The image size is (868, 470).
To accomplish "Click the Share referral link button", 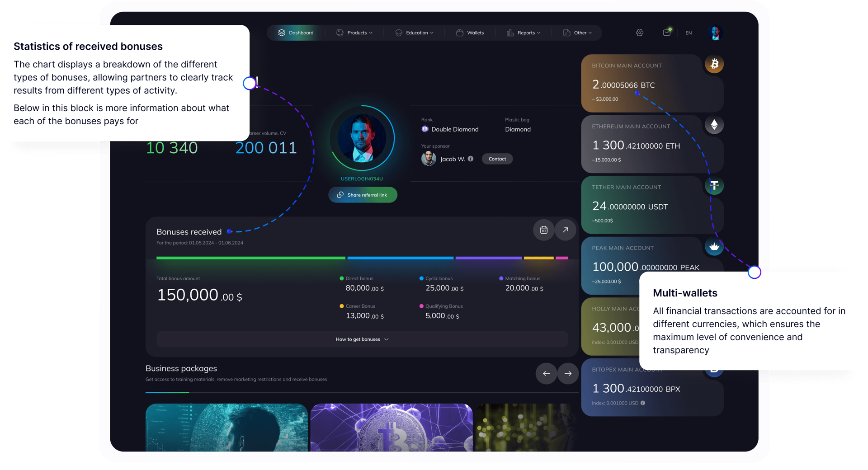I will pyautogui.click(x=363, y=195).
